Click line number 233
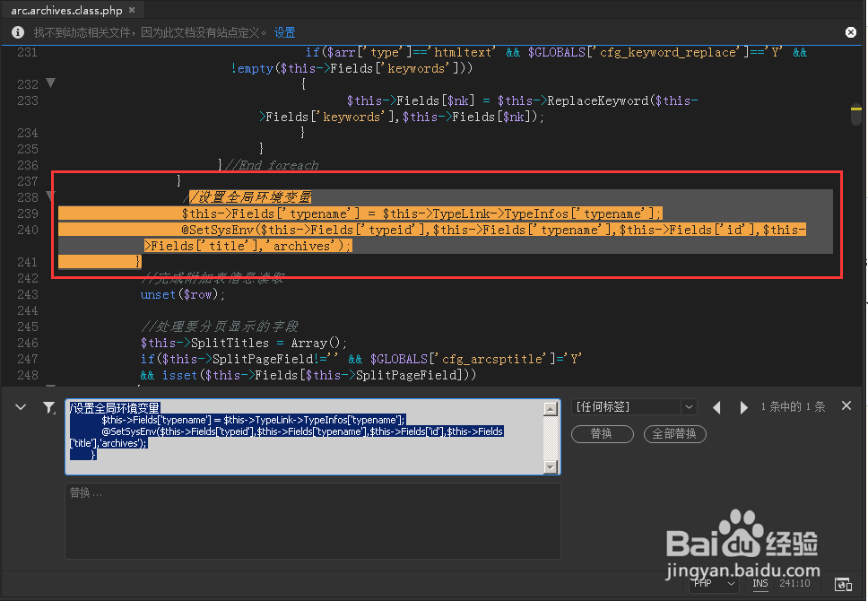868x601 pixels. pos(28,100)
